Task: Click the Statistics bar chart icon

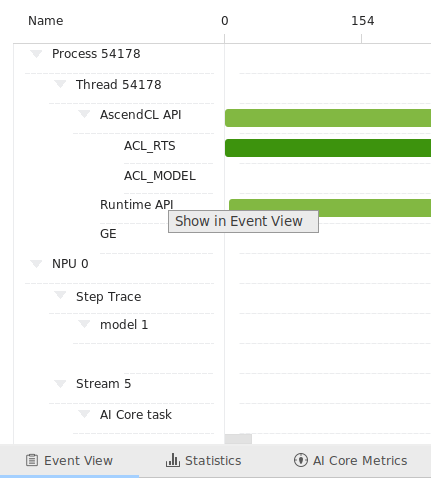Action: [x=173, y=460]
